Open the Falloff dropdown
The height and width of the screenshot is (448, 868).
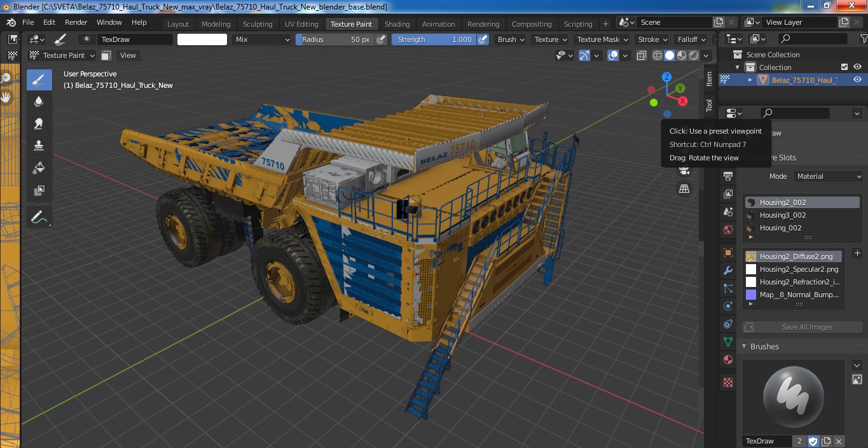[691, 39]
